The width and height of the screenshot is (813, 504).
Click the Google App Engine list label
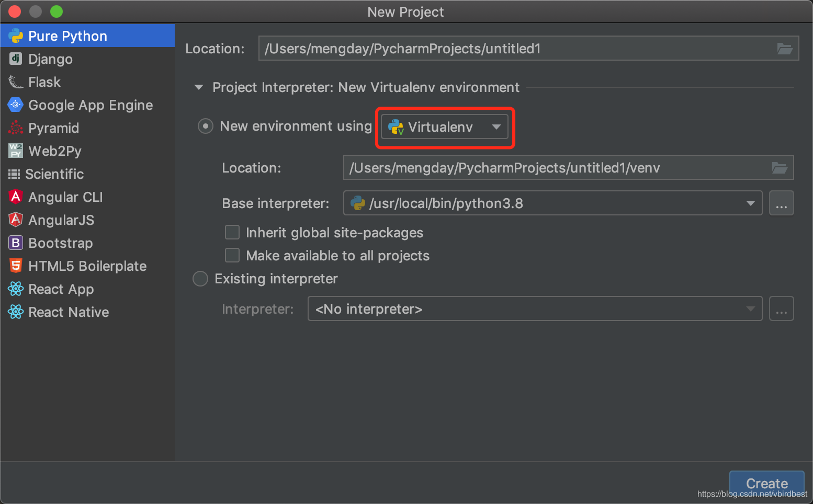(x=91, y=105)
